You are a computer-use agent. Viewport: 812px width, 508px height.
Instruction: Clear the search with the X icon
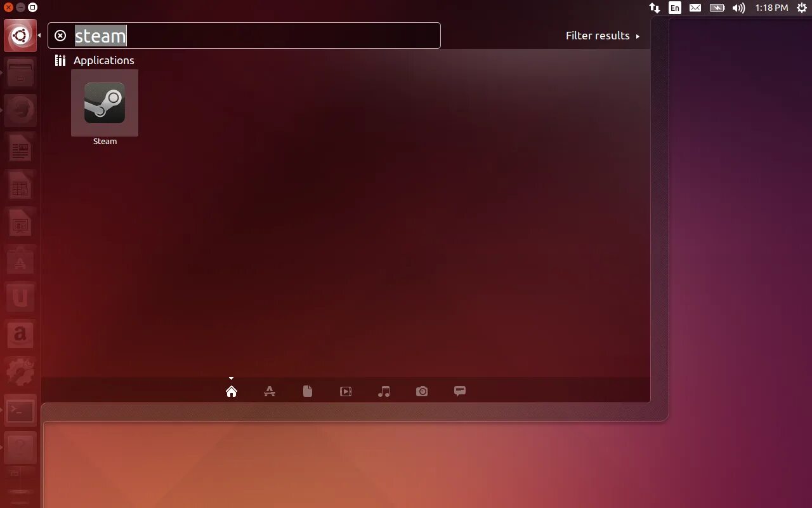click(x=60, y=36)
